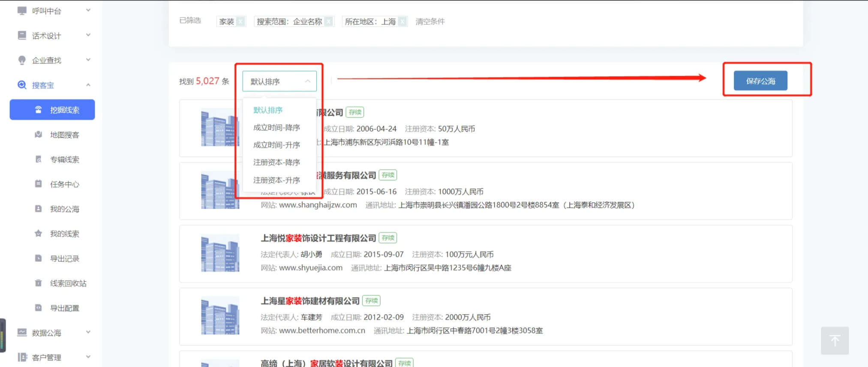Open 线索回收站 trash icon
The image size is (868, 367).
click(x=39, y=283)
